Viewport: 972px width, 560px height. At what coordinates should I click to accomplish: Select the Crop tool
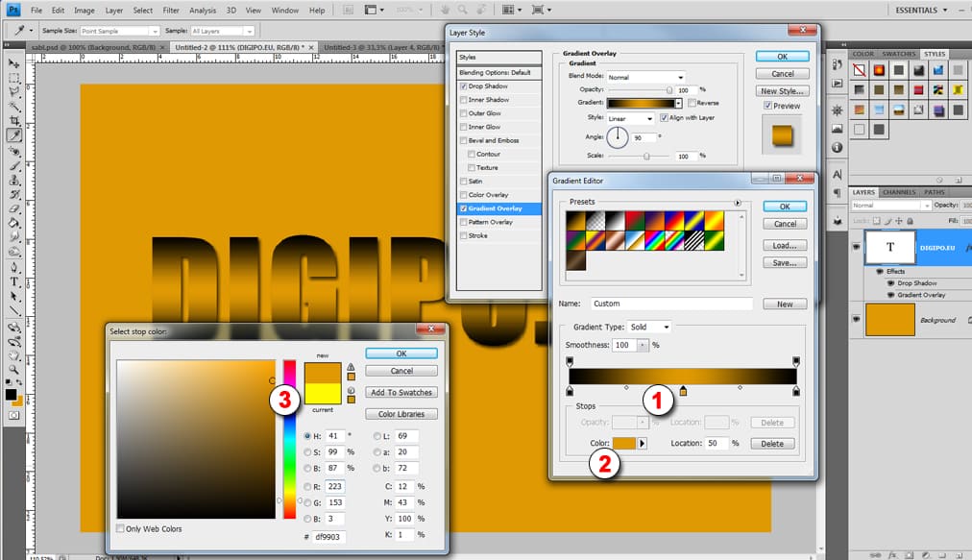pyautogui.click(x=15, y=121)
